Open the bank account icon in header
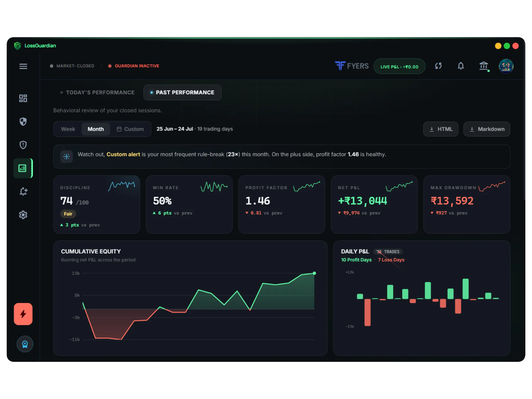The image size is (532, 399). 484,66
